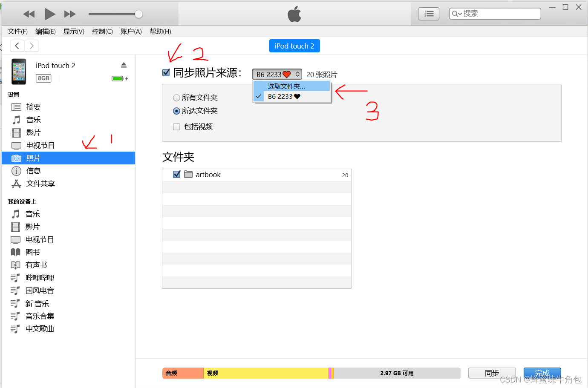The image size is (588, 388).
Task: Open the 新 音乐 playlist
Action: point(37,303)
